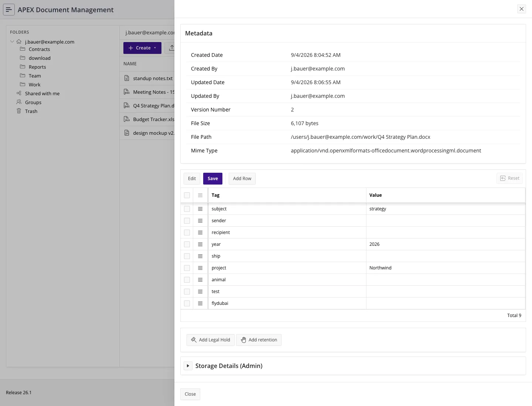Check the subject row checkbox

click(187, 209)
